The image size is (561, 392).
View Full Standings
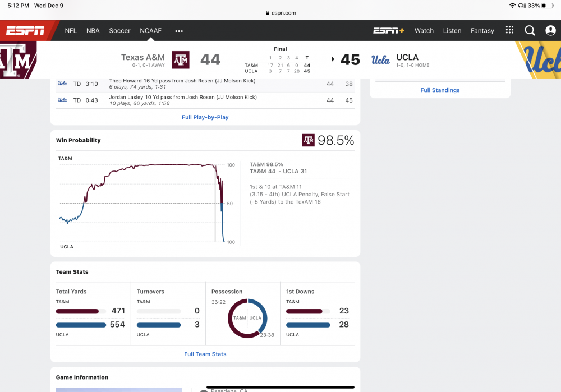[440, 90]
